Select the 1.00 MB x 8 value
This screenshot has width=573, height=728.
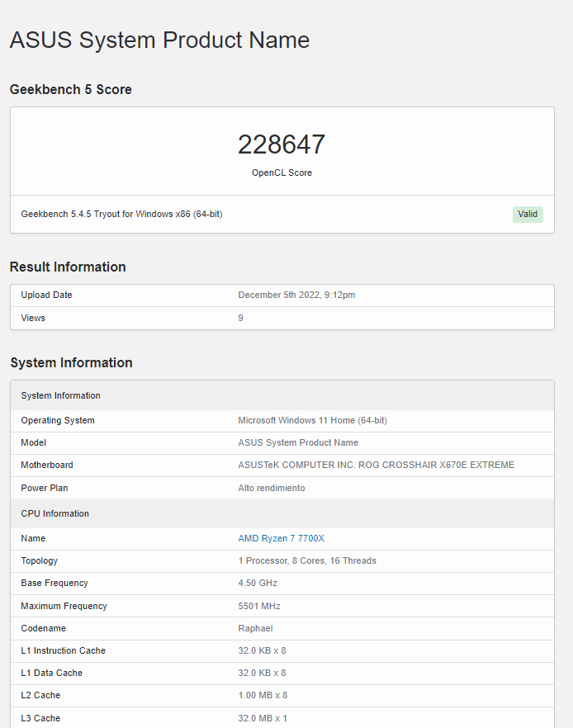pos(263,695)
